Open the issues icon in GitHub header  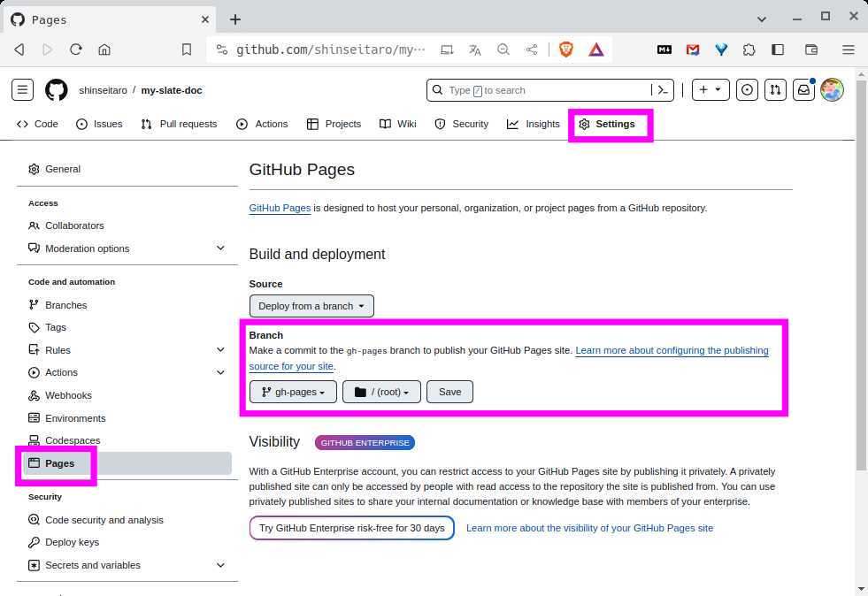(x=747, y=89)
